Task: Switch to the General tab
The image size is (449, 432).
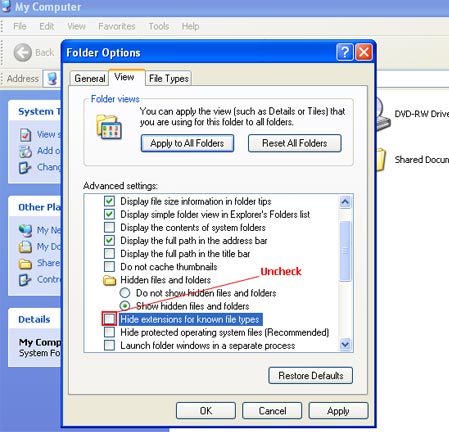Action: click(x=90, y=78)
